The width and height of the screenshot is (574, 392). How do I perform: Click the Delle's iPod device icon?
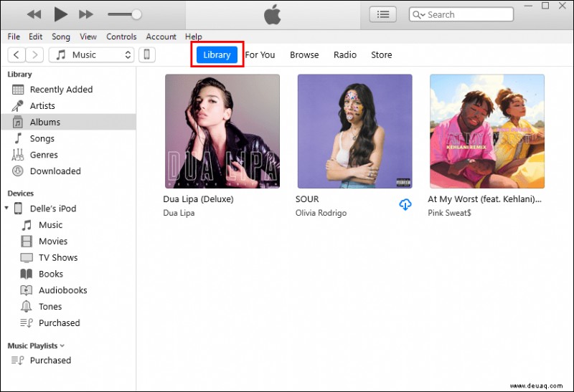tap(18, 209)
